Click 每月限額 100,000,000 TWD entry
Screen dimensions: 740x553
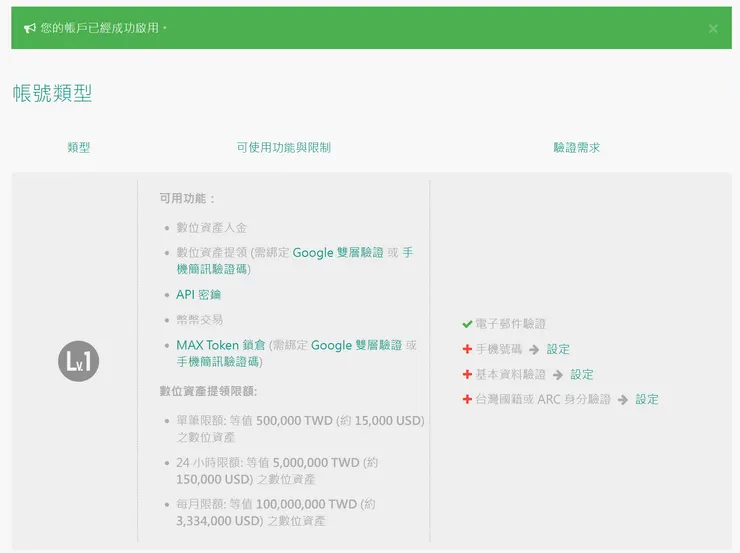pos(276,512)
